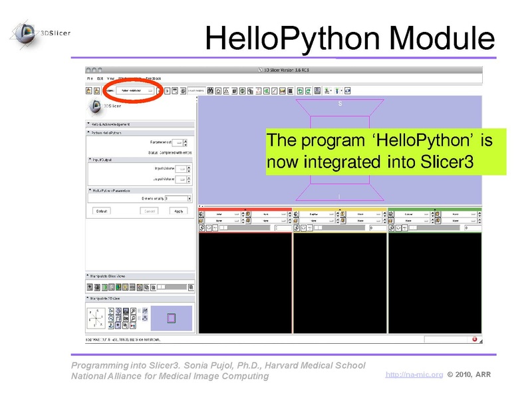Click the red slice viewer offset value field

tap(283, 228)
